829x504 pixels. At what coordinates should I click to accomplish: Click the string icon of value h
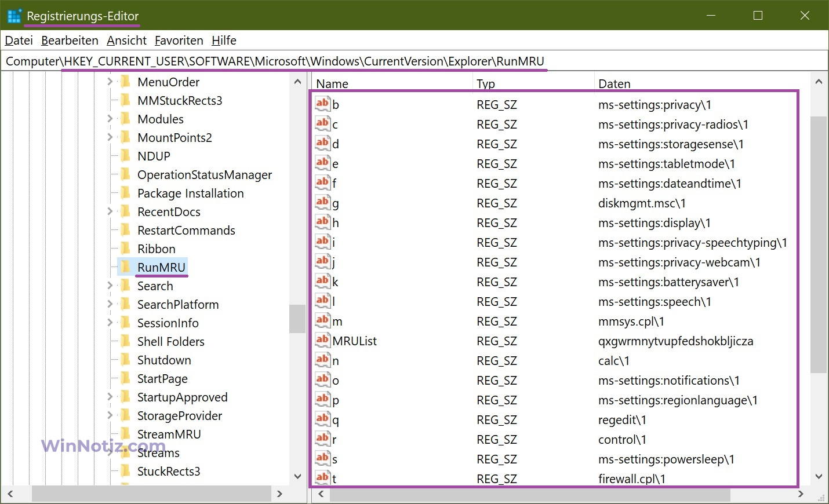[323, 222]
